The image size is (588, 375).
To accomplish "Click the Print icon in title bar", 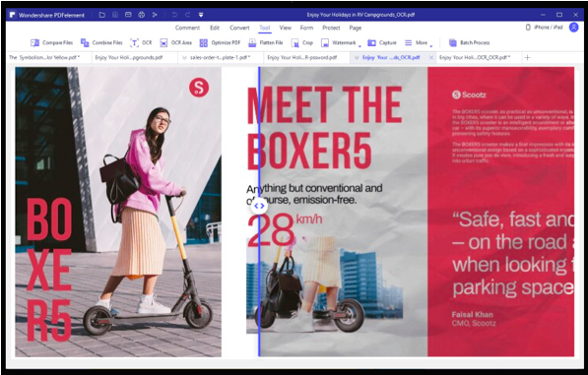I will 142,15.
